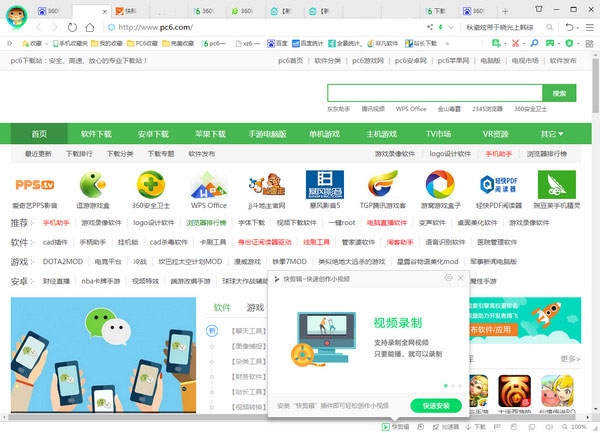This screenshot has height=433, width=600.
Task: Click the 加速器 rocket status bar icon
Action: pyautogui.click(x=446, y=426)
